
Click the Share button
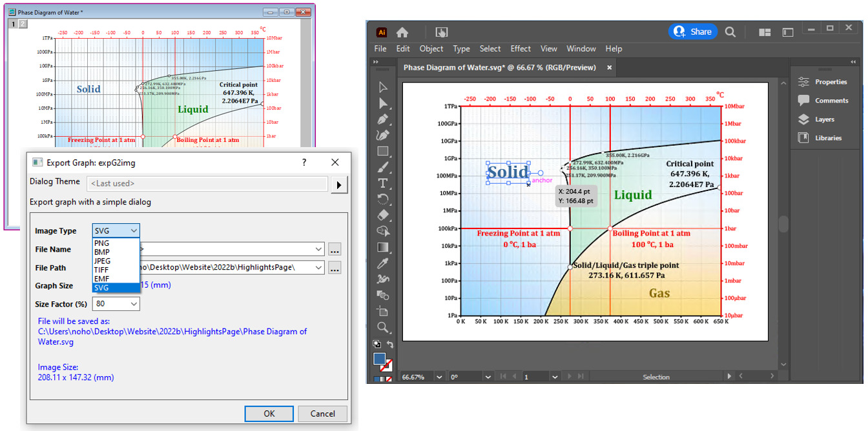(693, 32)
